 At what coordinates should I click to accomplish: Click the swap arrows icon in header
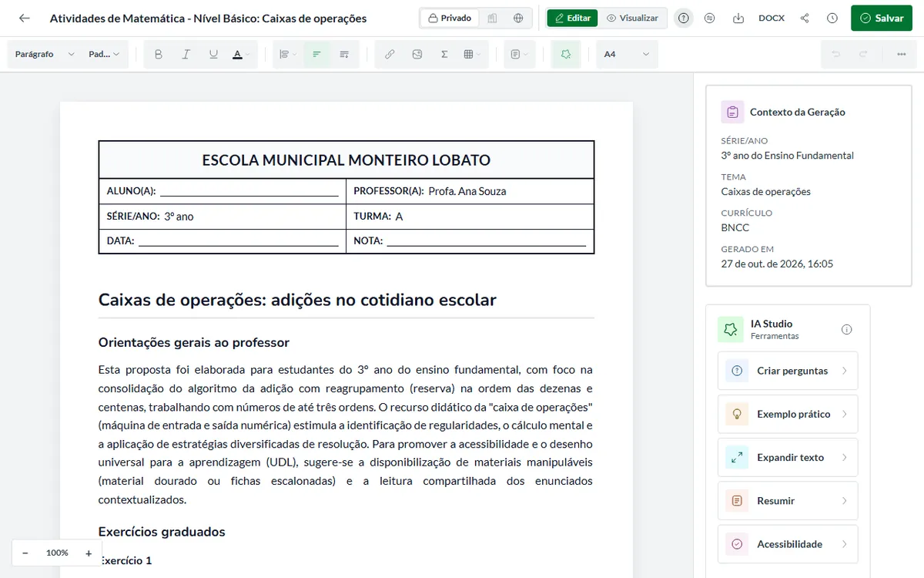710,18
